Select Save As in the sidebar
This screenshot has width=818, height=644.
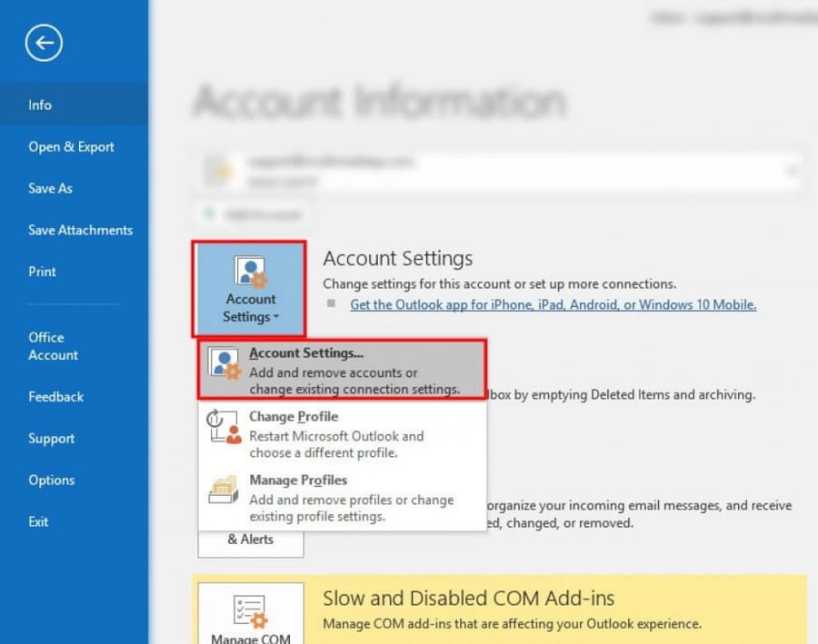50,189
